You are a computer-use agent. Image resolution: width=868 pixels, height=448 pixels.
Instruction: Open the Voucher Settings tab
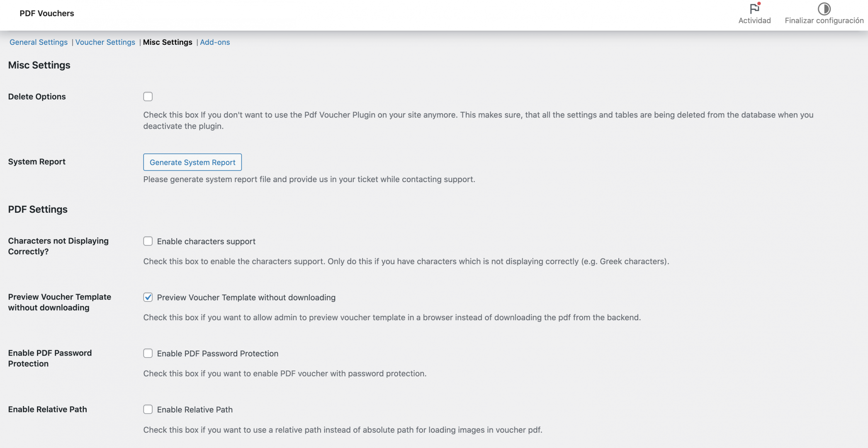click(x=105, y=42)
